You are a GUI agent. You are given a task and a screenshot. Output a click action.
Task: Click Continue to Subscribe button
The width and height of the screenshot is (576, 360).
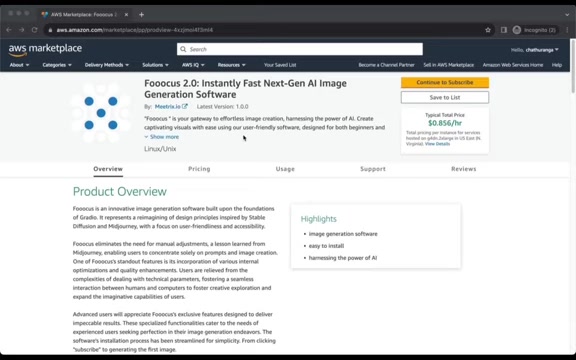445,83
